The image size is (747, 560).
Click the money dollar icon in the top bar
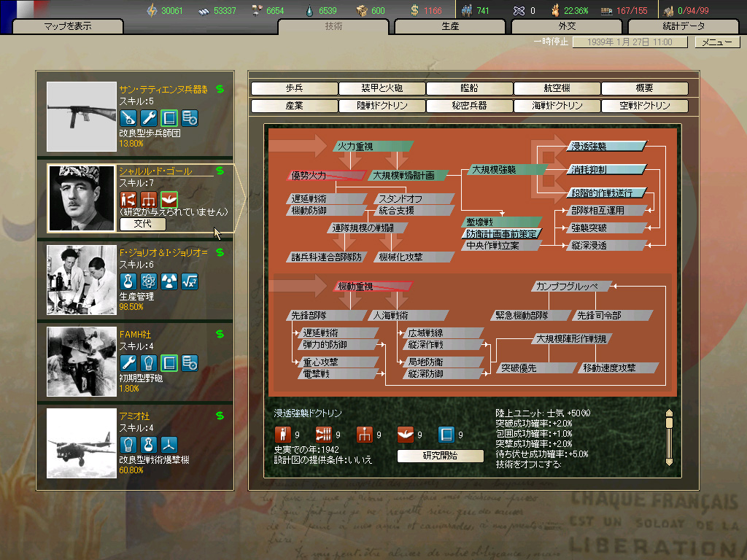414,10
